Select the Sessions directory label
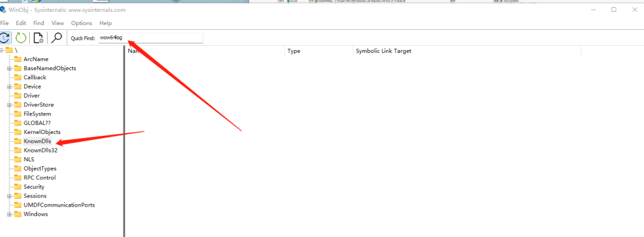Screen dimensions: 644x237 pyautogui.click(x=35, y=196)
